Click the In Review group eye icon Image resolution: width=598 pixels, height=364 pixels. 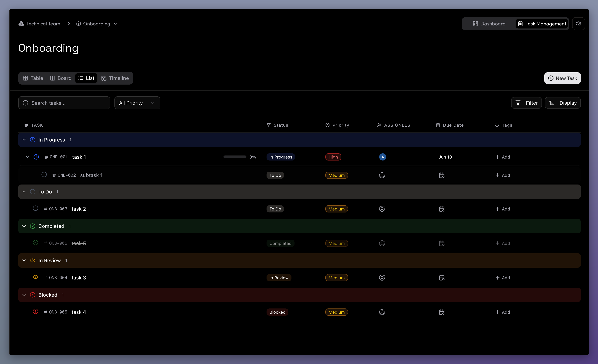[32, 260]
